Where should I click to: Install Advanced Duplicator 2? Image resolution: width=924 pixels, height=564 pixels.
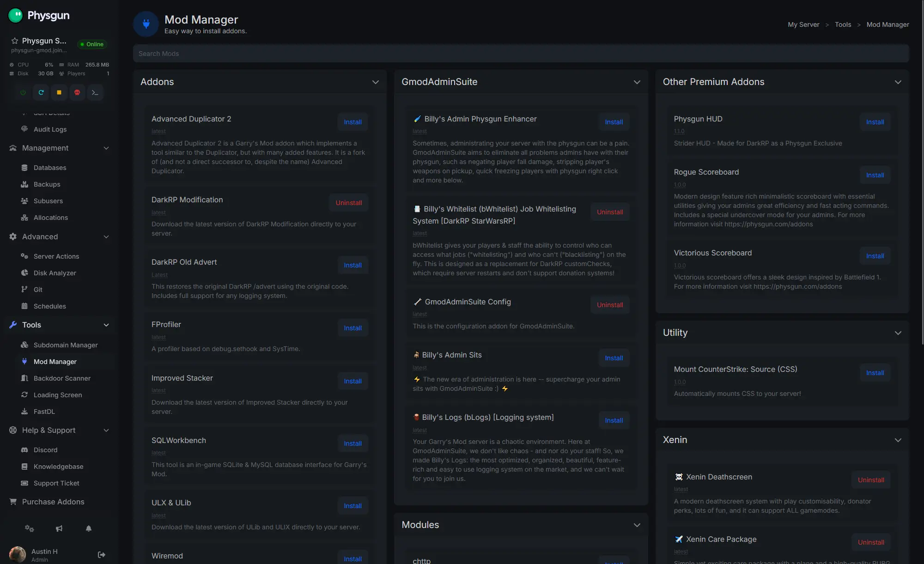pyautogui.click(x=353, y=122)
